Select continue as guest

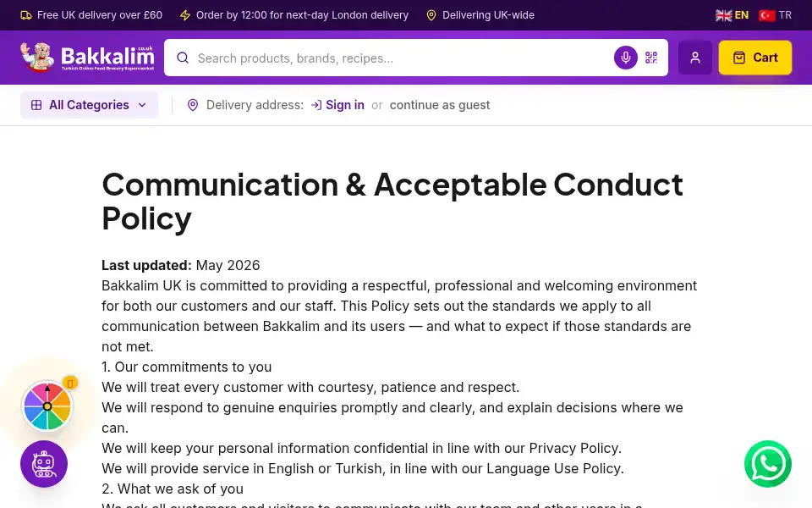[440, 105]
